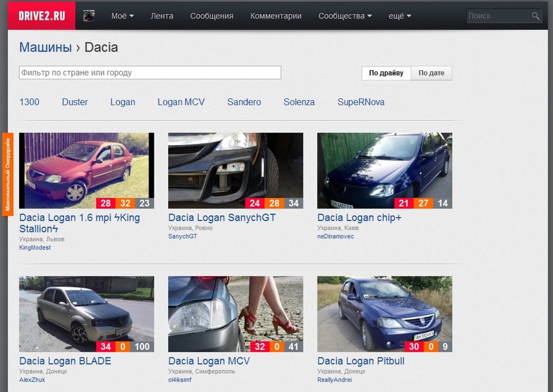
Task: Focus the country or city filter field
Action: [150, 73]
